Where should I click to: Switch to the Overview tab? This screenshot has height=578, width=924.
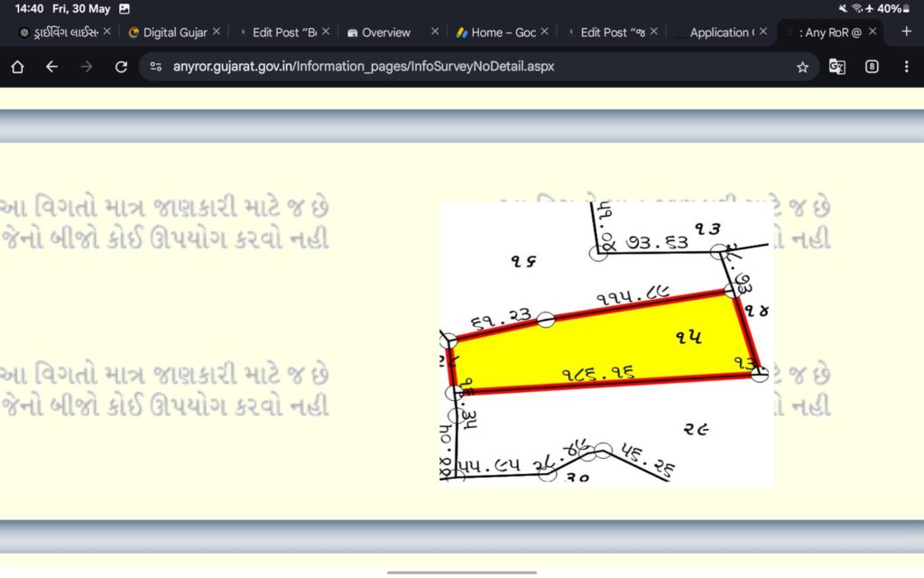[385, 33]
